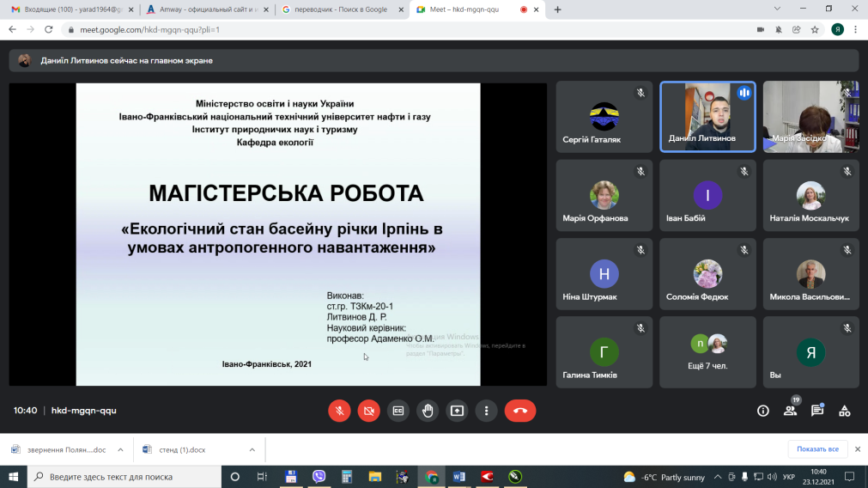The width and height of the screenshot is (868, 488).
Task: Open Viber from taskbar
Action: click(319, 476)
